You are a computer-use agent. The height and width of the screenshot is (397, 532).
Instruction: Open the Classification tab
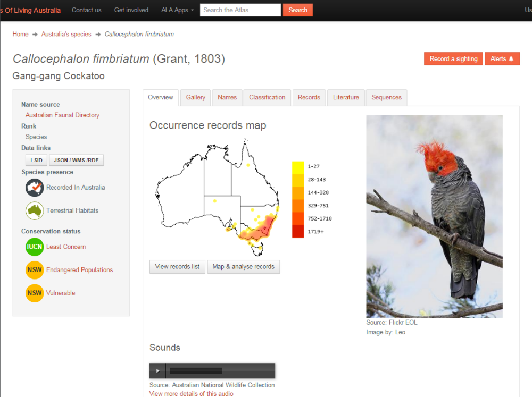(267, 98)
